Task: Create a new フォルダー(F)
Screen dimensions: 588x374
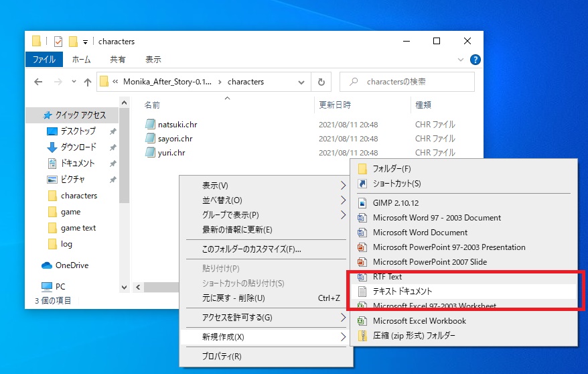Action: [x=463, y=169]
